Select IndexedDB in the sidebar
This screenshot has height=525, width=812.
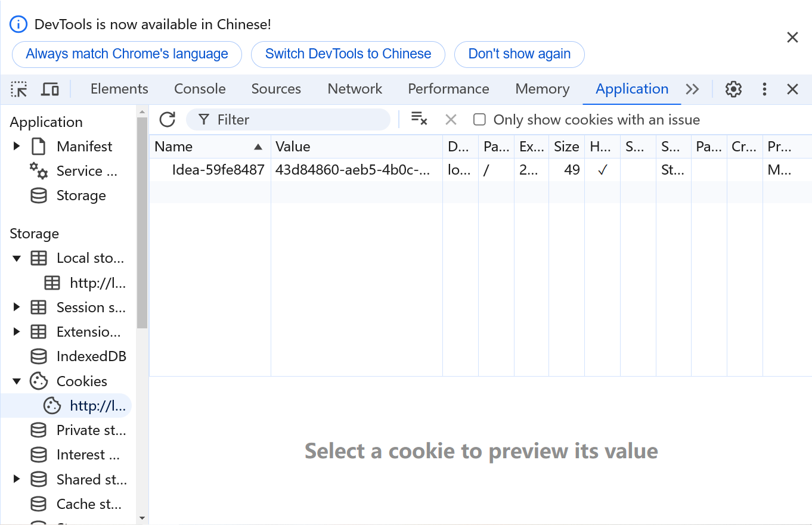(x=91, y=356)
